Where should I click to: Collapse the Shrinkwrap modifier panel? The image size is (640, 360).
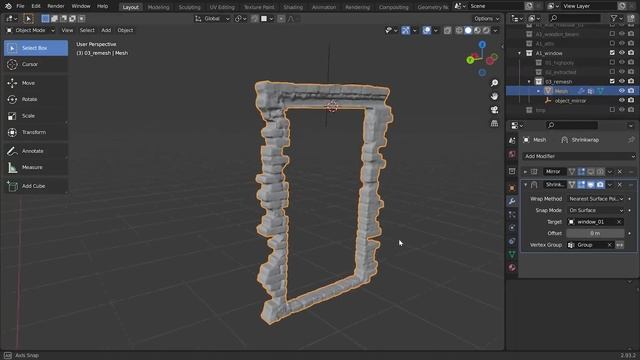click(525, 185)
